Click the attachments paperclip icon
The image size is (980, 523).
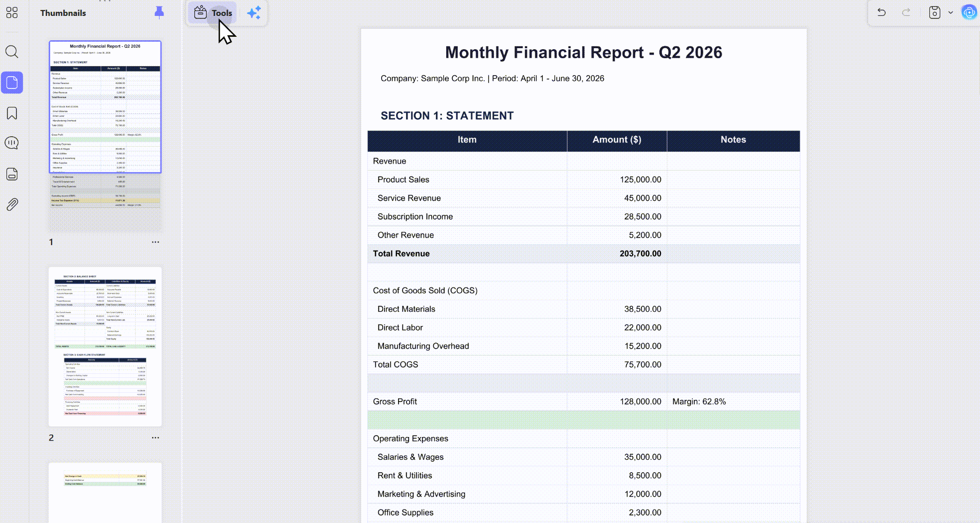(x=12, y=204)
